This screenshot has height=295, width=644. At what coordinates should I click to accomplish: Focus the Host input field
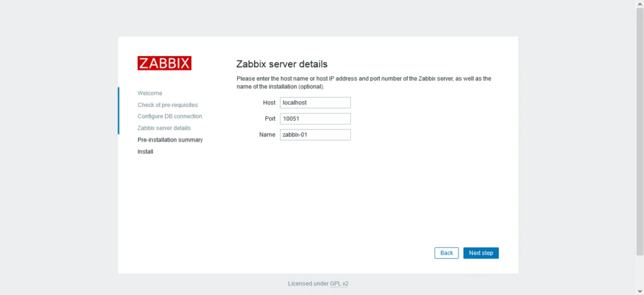316,103
